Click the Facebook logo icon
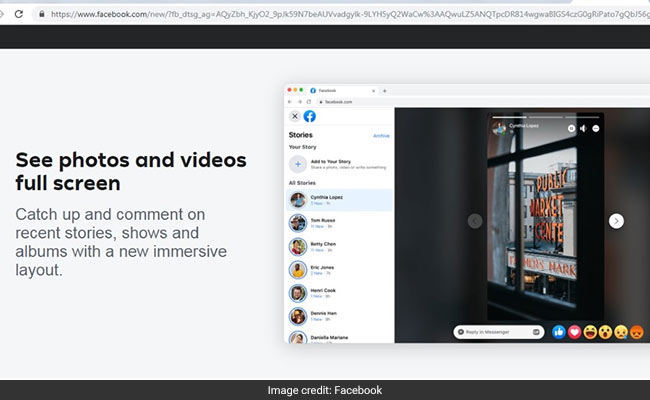This screenshot has height=400, width=650. click(x=310, y=116)
